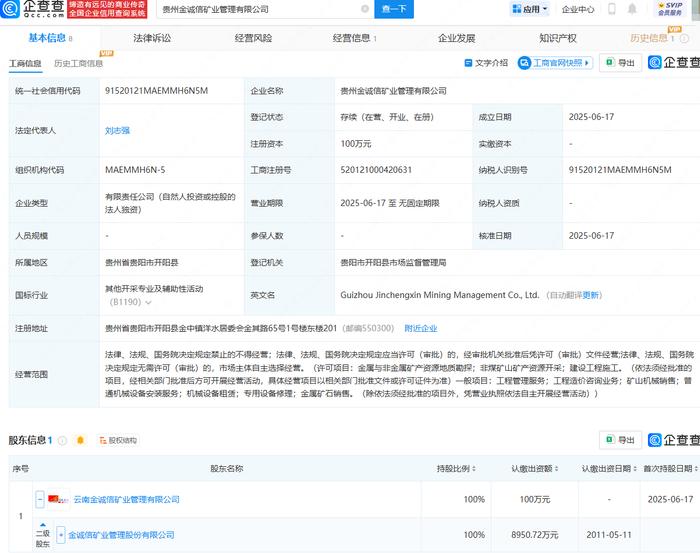
Task: Switch to 经营信息 tab
Action: pos(354,38)
